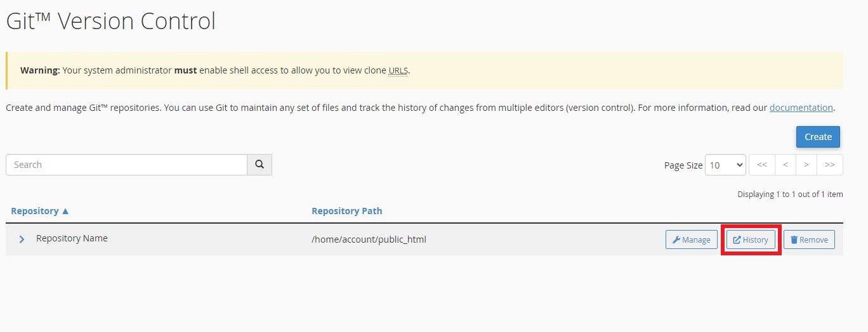Screen dimensions: 868x332
Task: Open the repository History button
Action: [x=751, y=239]
